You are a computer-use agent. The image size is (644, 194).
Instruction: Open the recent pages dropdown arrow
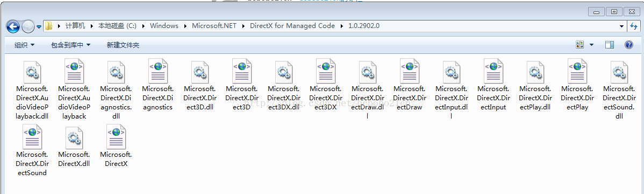39,27
